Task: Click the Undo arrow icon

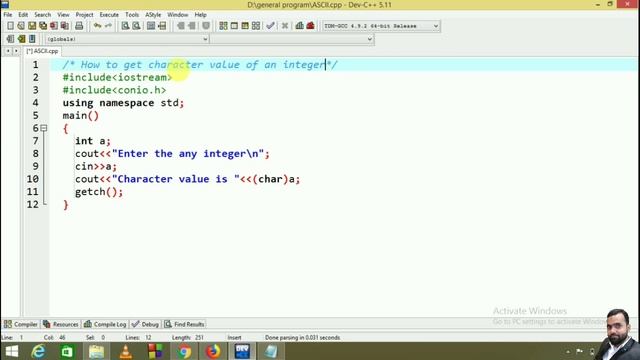Action: click(x=97, y=26)
